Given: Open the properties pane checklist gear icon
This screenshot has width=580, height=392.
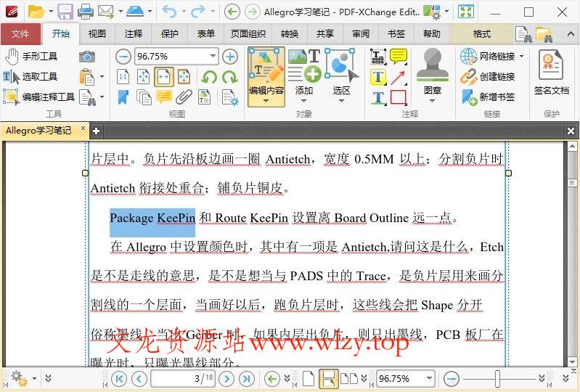Looking at the screenshot, I should tap(230, 97).
